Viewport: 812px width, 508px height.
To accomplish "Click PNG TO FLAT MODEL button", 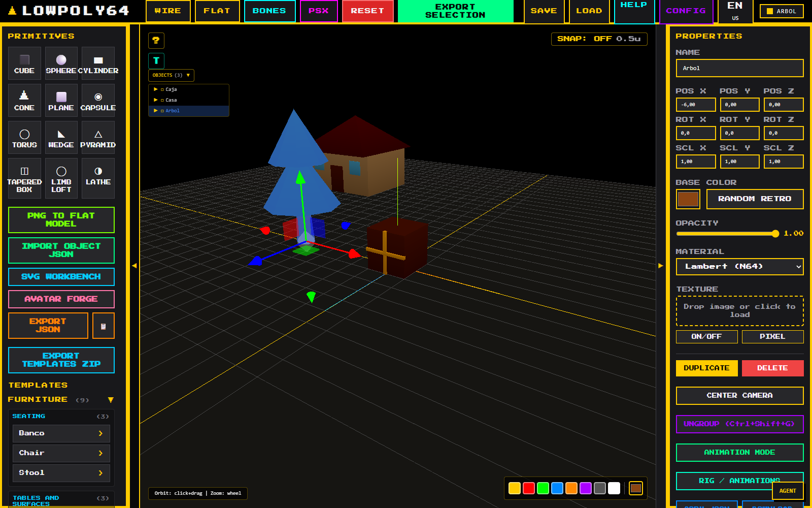I will [x=61, y=220].
